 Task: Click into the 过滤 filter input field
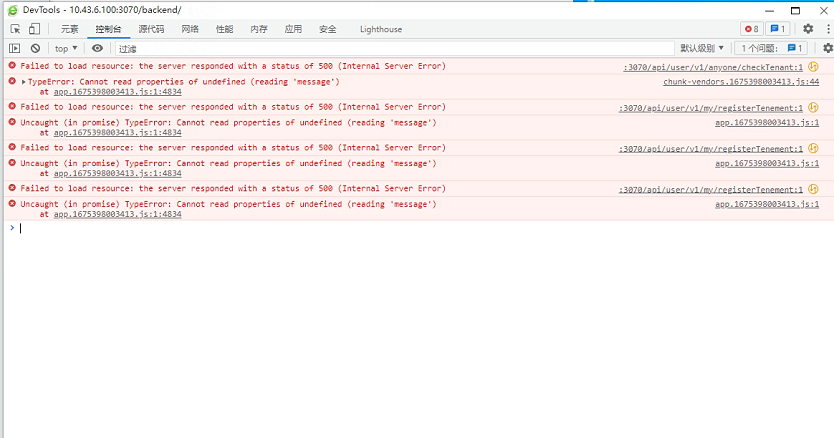pos(390,48)
